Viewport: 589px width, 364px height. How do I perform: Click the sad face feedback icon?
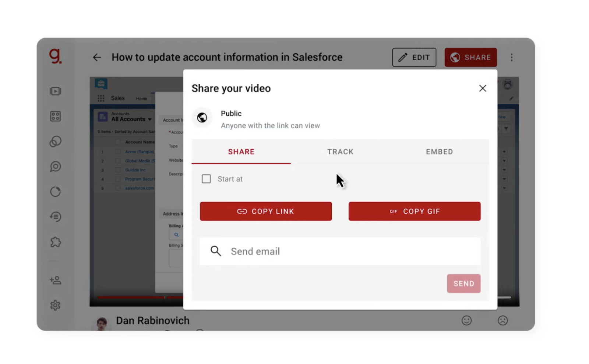click(503, 320)
